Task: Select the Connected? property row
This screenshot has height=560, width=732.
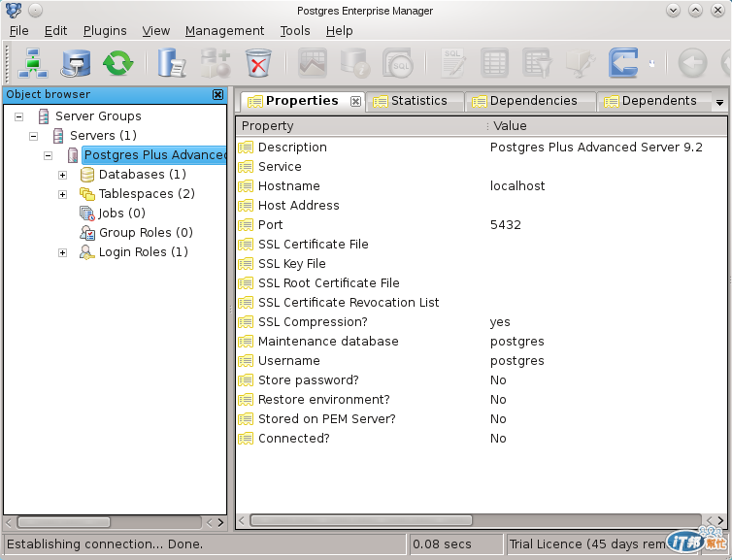Action: 481,439
